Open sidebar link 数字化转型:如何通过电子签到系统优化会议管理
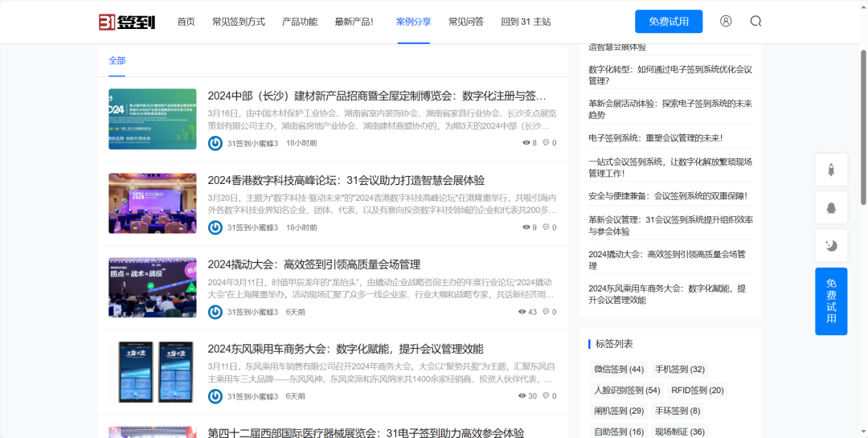Screen dimensions: 868x438 coord(669,76)
